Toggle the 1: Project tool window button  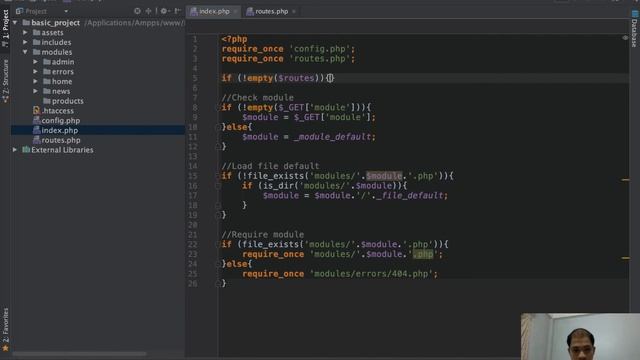tap(5, 28)
